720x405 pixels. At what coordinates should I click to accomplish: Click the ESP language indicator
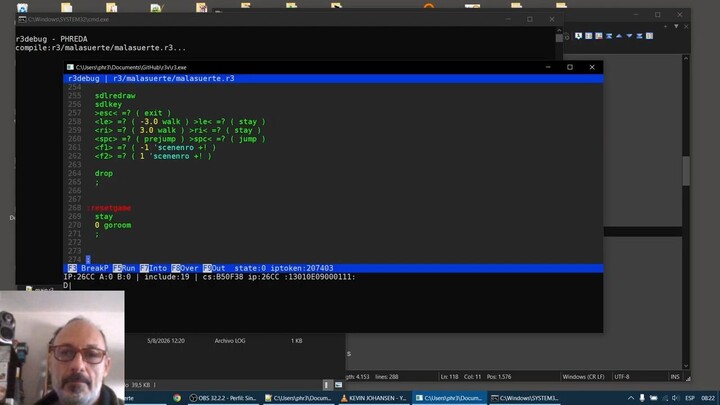[690, 398]
